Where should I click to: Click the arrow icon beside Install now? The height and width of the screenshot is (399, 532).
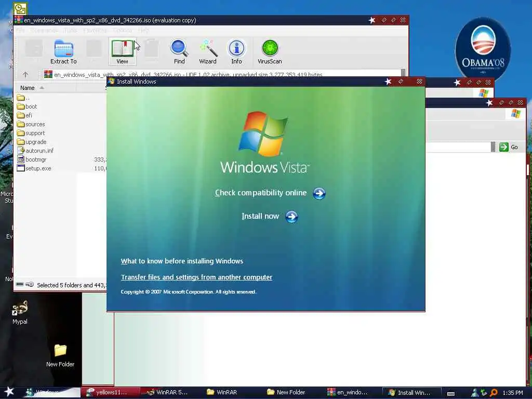click(x=291, y=217)
